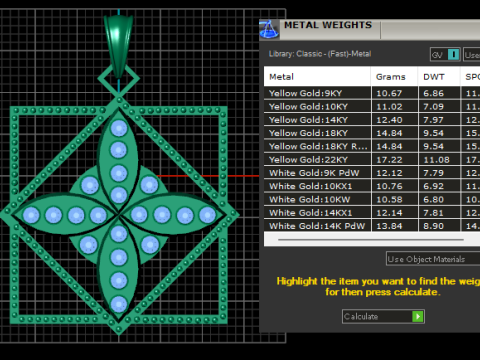Click the 10.67 grams value

(389, 93)
